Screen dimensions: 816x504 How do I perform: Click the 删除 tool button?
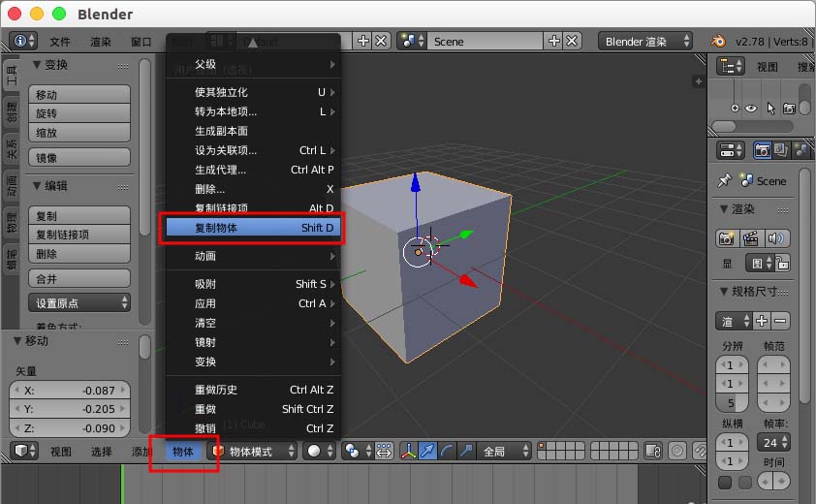point(79,254)
